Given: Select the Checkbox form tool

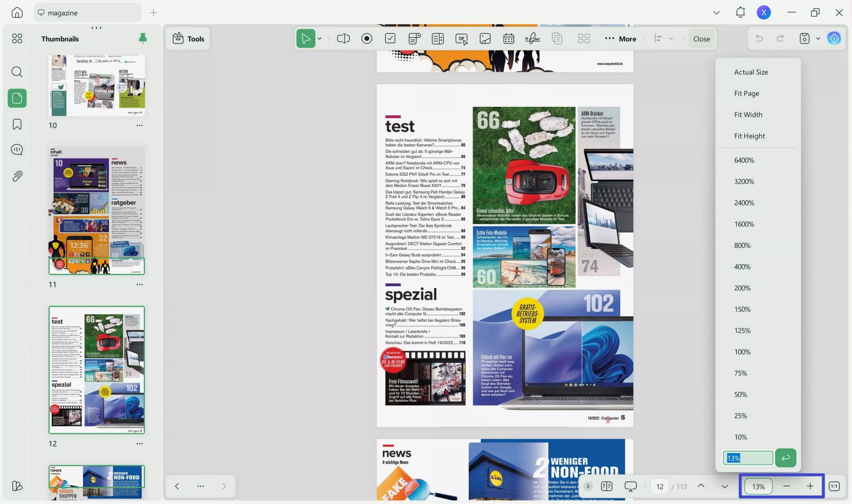Looking at the screenshot, I should [x=390, y=38].
